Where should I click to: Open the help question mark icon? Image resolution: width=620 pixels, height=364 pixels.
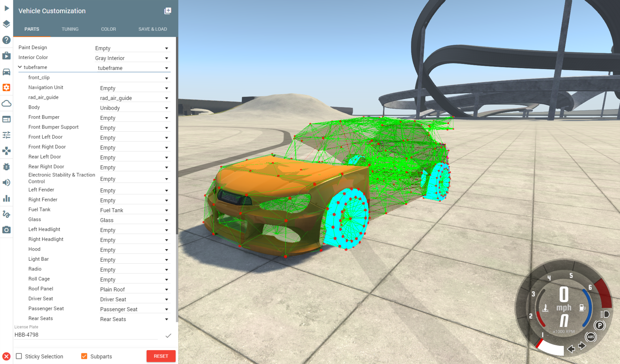tap(6, 40)
